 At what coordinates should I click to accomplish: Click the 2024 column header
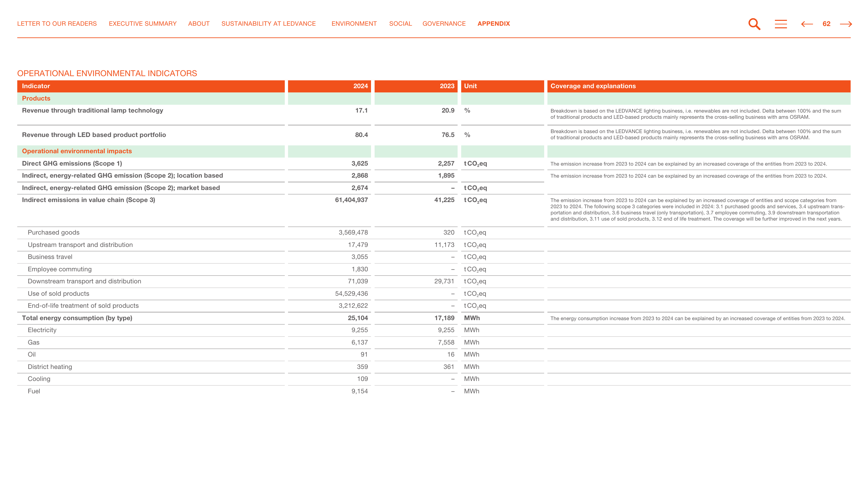pyautogui.click(x=329, y=86)
